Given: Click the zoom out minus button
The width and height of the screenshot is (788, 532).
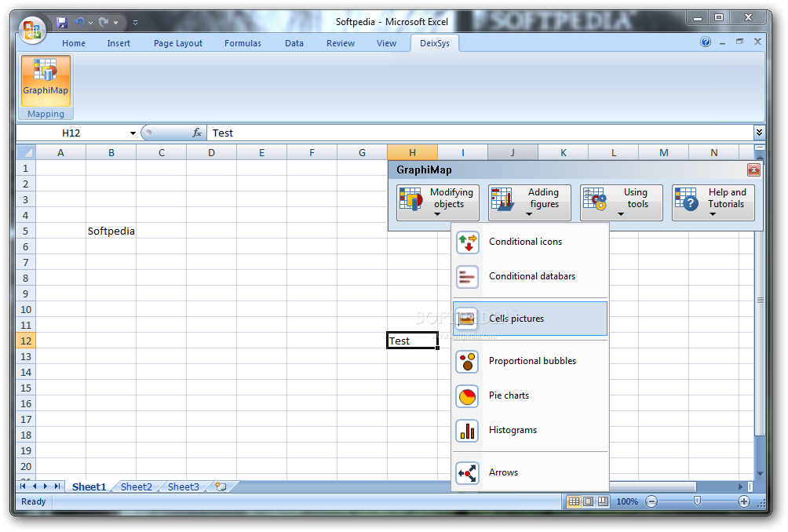Looking at the screenshot, I should (x=651, y=501).
